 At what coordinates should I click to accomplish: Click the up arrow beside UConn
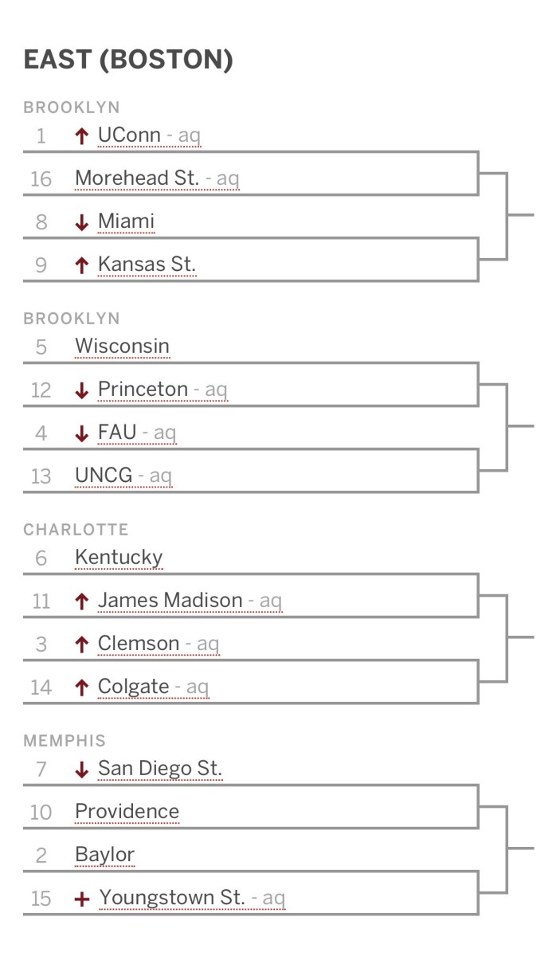pyautogui.click(x=81, y=136)
